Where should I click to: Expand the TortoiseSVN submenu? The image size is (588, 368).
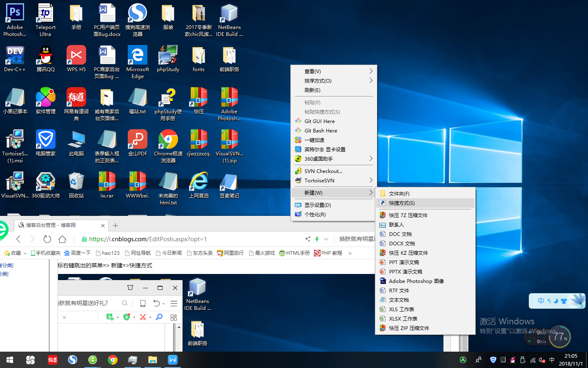pyautogui.click(x=334, y=180)
